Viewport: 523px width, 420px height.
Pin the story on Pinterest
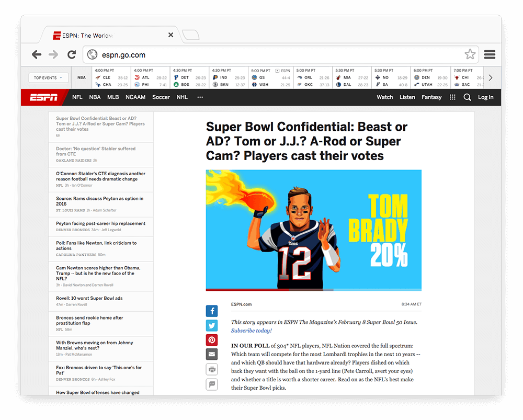click(x=212, y=340)
